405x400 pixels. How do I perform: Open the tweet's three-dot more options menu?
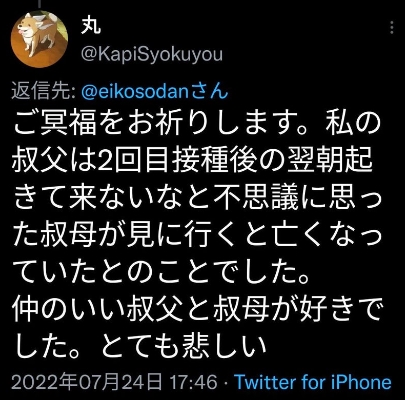(392, 27)
